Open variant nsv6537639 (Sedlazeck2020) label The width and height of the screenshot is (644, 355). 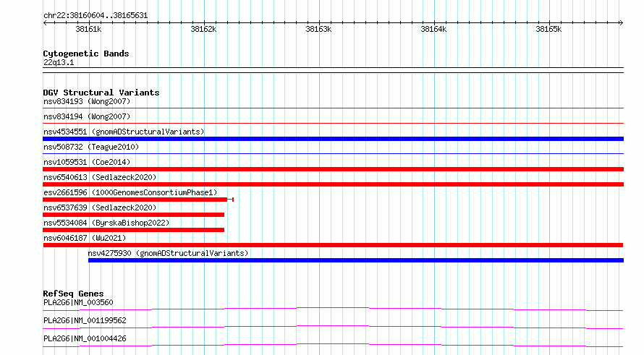(x=100, y=208)
